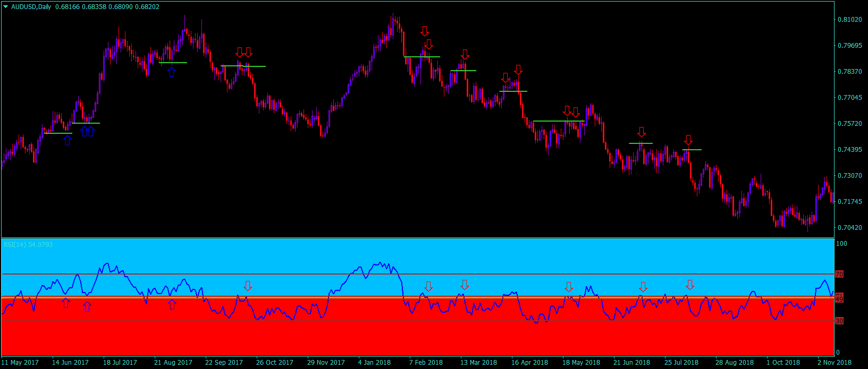Click the 0.77045 price scale label
Image resolution: width=868 pixels, height=369 pixels.
tap(849, 98)
